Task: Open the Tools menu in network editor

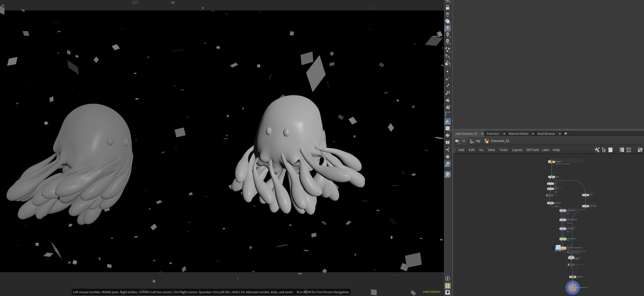Action: (503, 150)
